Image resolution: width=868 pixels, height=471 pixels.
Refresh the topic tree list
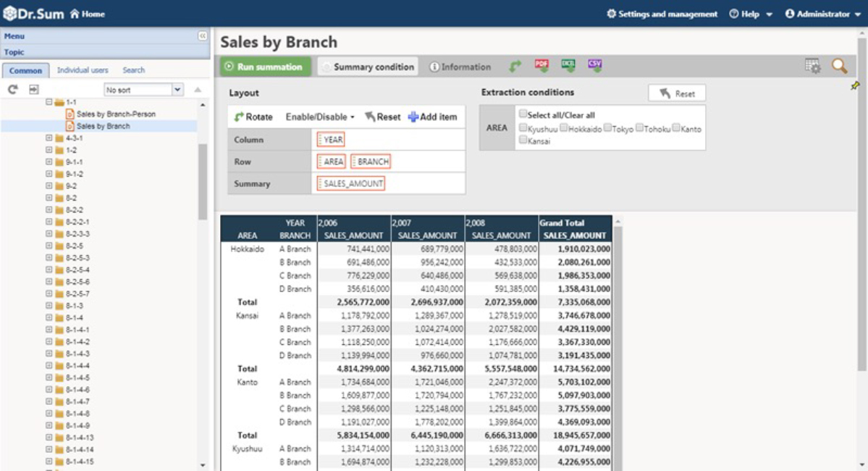point(13,89)
